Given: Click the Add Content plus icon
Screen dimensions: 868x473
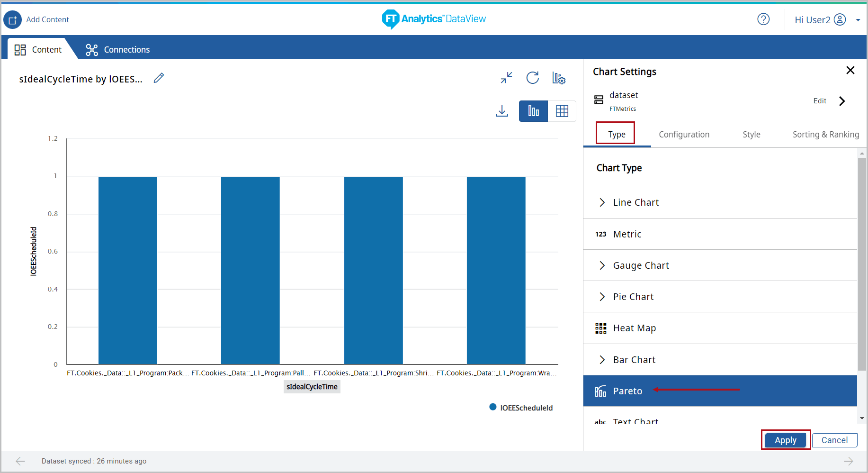Looking at the screenshot, I should point(13,19).
